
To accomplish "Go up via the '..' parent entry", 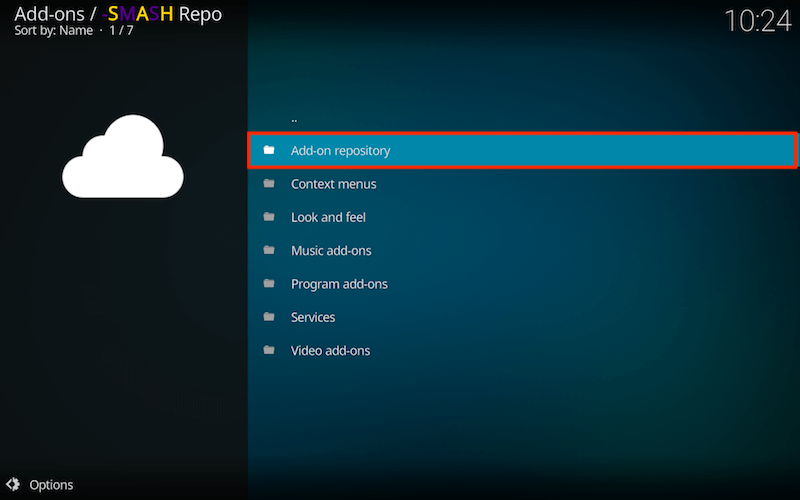I will pyautogui.click(x=522, y=117).
